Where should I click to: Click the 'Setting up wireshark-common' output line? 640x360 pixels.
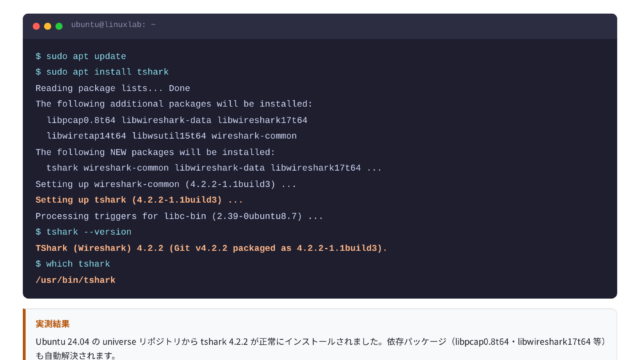click(x=166, y=184)
